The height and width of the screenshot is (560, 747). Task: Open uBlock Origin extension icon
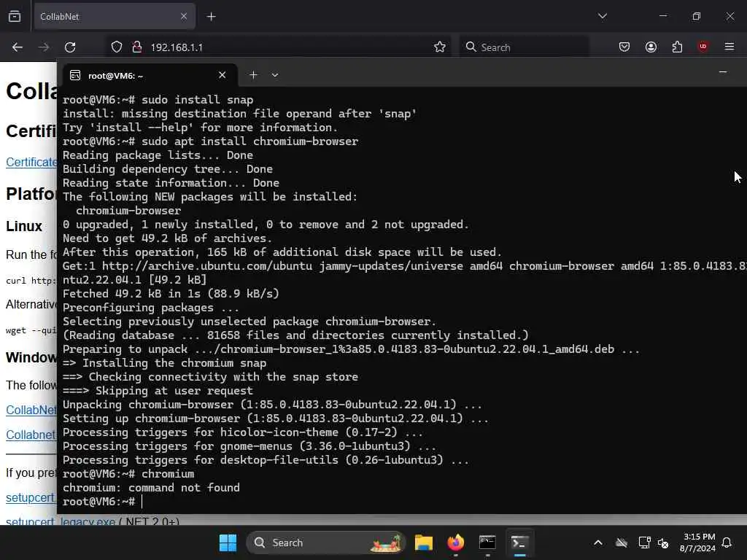(703, 47)
